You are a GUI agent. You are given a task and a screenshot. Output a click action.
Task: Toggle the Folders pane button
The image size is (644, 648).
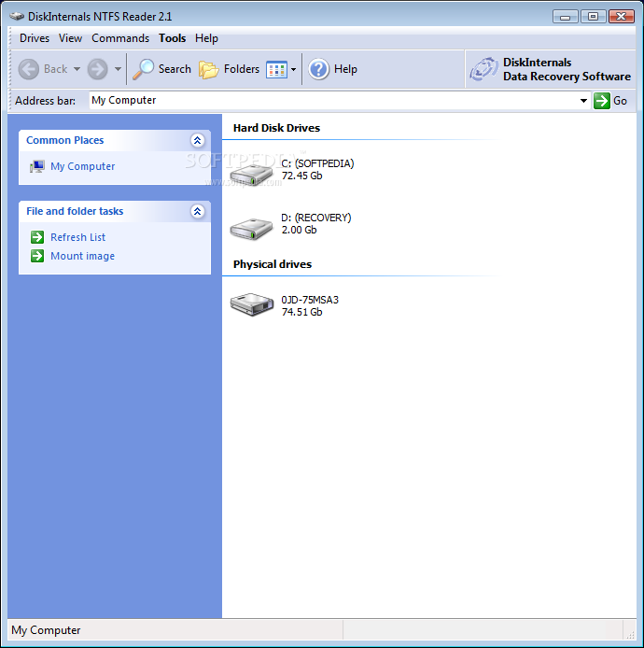point(229,69)
